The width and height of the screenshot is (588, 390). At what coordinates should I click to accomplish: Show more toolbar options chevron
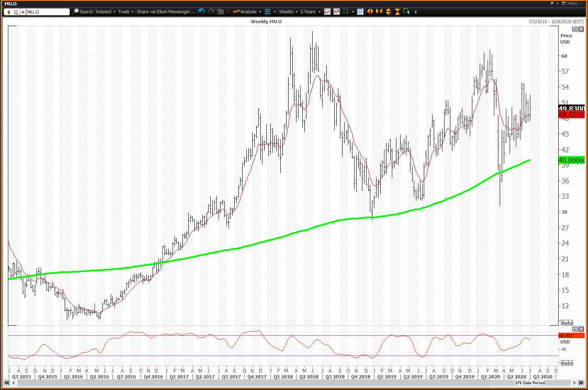point(416,12)
